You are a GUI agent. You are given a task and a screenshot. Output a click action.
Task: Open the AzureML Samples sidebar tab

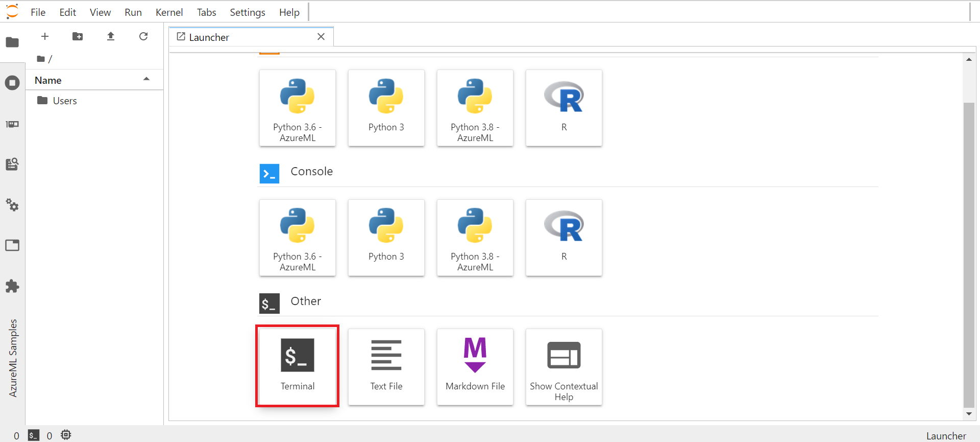[x=13, y=358]
